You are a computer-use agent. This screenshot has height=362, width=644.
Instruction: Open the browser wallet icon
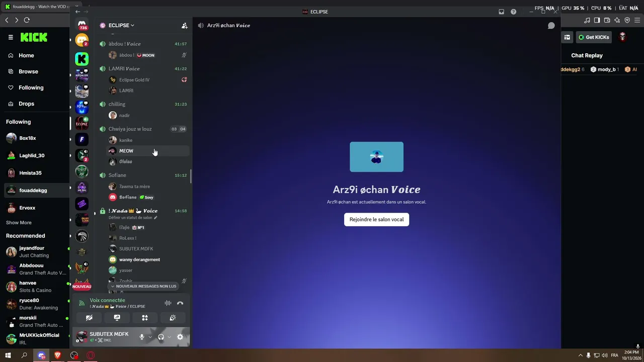(x=607, y=20)
